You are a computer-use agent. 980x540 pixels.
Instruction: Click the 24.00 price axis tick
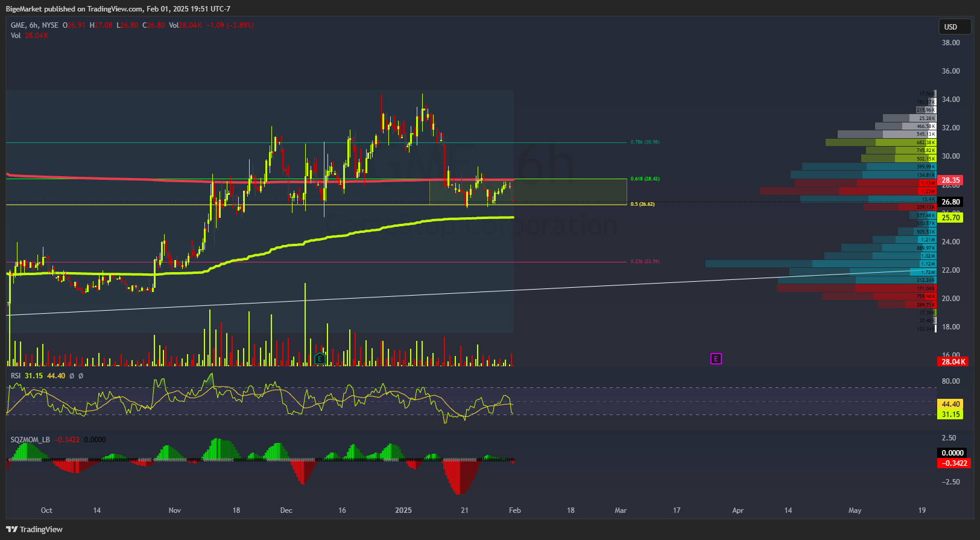tap(951, 242)
